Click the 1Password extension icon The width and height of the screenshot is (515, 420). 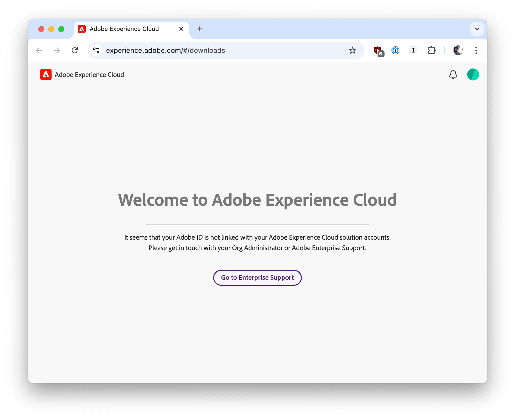(395, 50)
